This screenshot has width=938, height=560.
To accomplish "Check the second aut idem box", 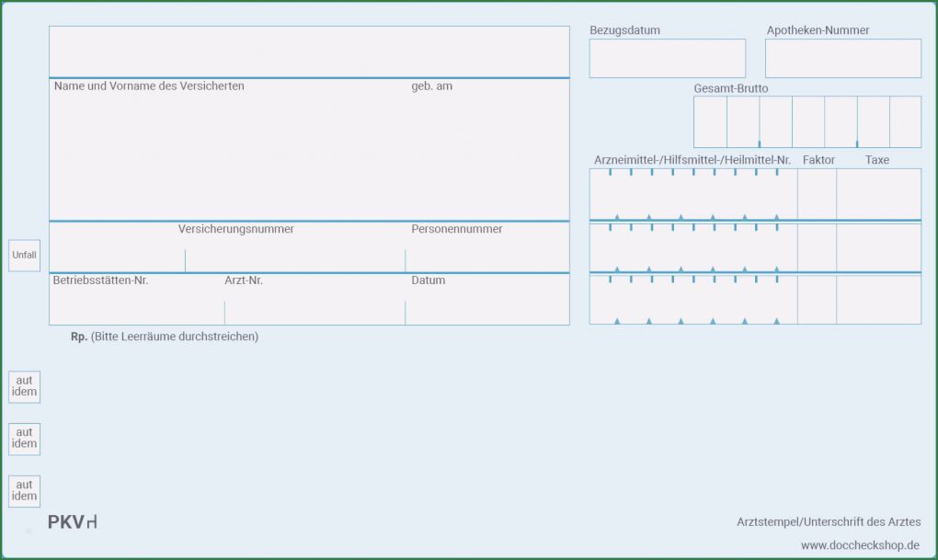I will pos(24,439).
